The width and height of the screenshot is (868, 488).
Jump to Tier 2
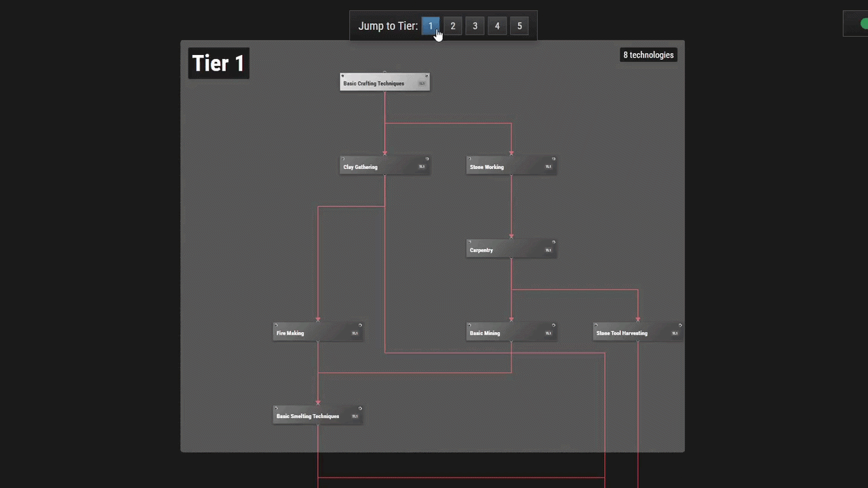[453, 26]
